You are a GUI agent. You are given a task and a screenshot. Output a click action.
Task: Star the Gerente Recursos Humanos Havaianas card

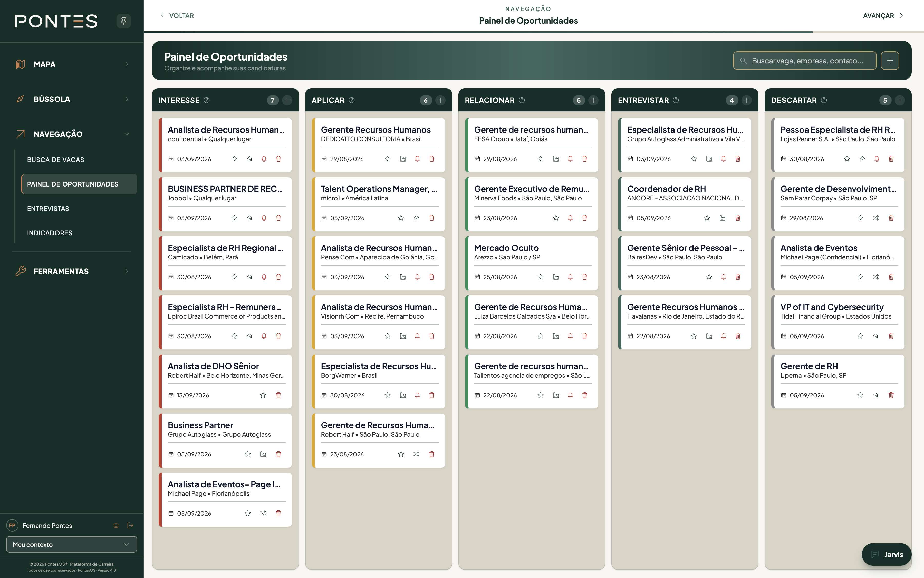pos(693,336)
